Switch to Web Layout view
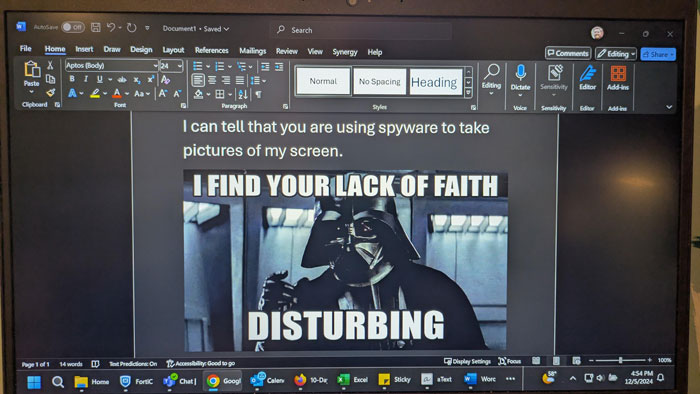Viewport: 700px width, 394px height. pos(576,361)
